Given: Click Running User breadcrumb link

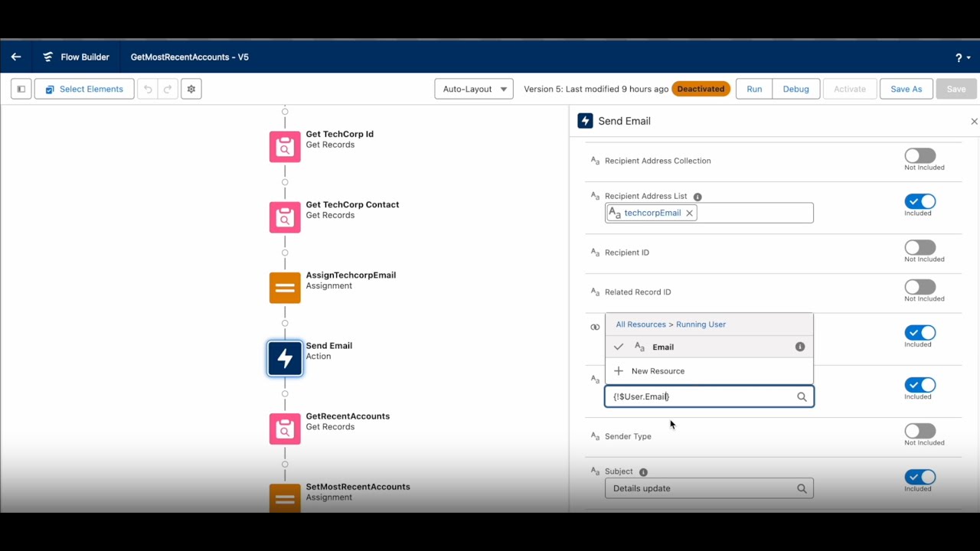Looking at the screenshot, I should (701, 324).
